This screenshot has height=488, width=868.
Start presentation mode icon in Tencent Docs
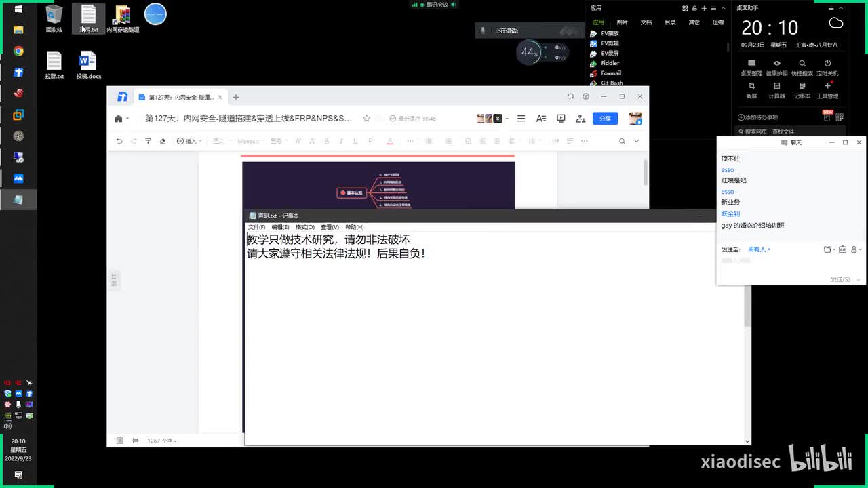point(561,119)
